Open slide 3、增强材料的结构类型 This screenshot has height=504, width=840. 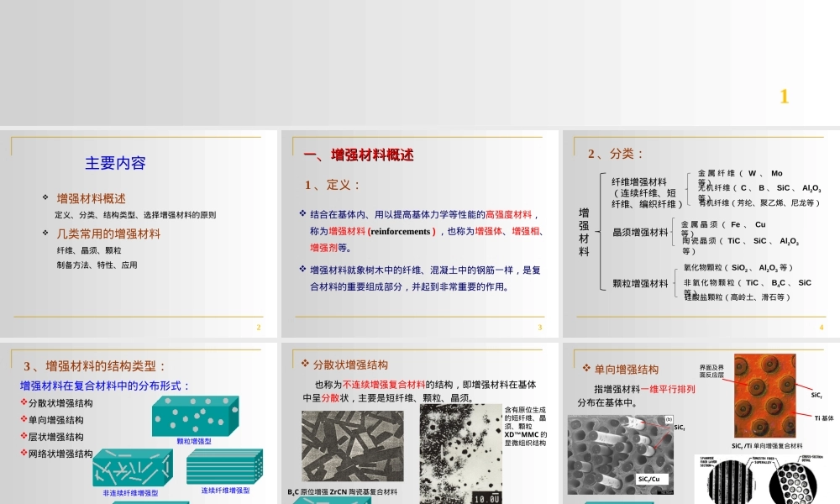pos(139,423)
